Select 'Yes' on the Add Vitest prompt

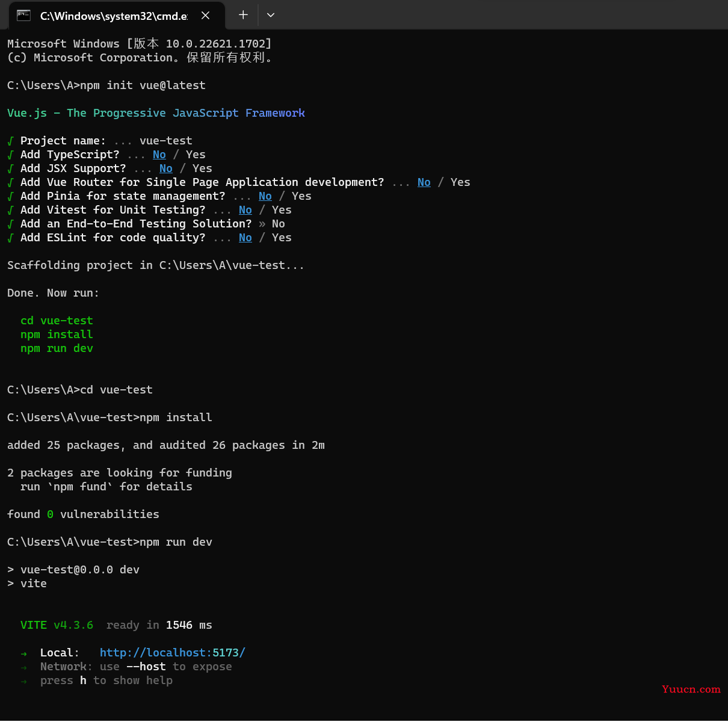(x=282, y=210)
